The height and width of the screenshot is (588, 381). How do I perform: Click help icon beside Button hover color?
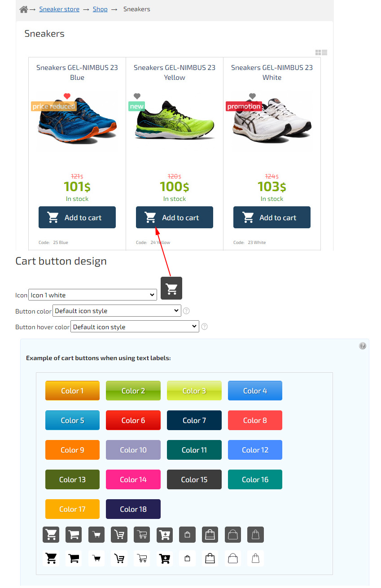[204, 327]
